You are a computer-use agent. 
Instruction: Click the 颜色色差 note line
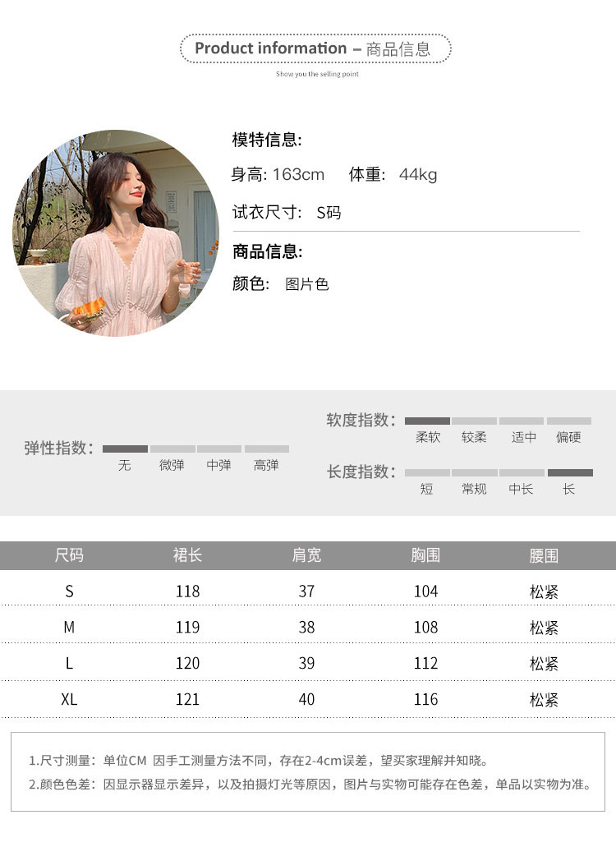(310, 785)
